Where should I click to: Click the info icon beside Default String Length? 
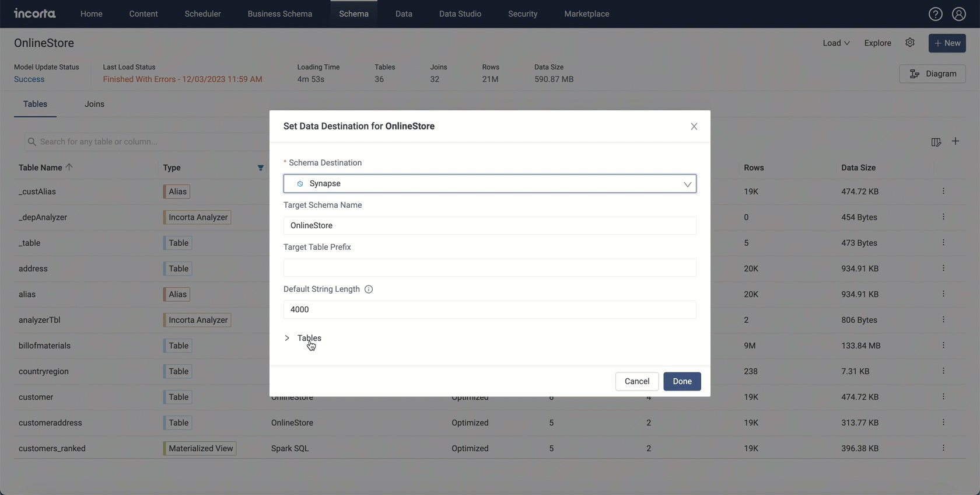tap(369, 289)
